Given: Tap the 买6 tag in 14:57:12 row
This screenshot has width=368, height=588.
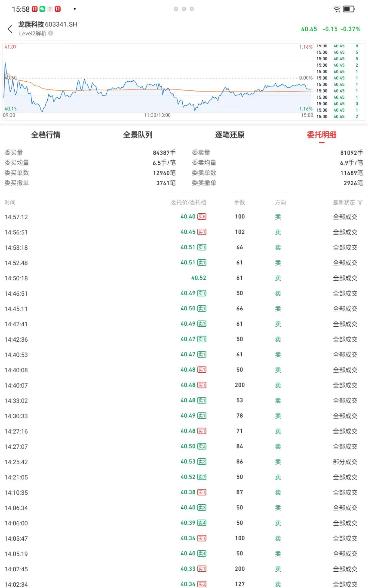Looking at the screenshot, I should point(202,216).
